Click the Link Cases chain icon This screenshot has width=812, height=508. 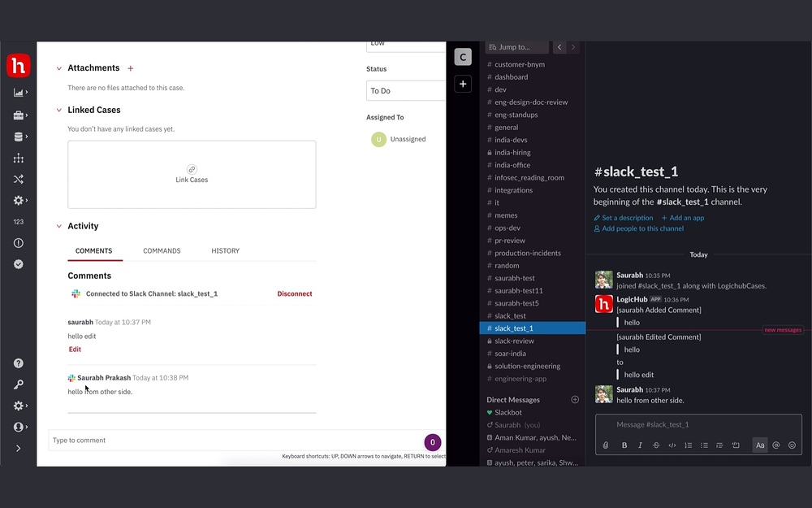[x=192, y=170]
